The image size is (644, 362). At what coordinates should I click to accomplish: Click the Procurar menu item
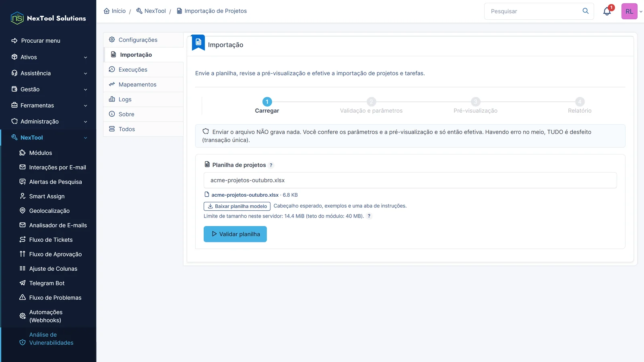coord(36,41)
